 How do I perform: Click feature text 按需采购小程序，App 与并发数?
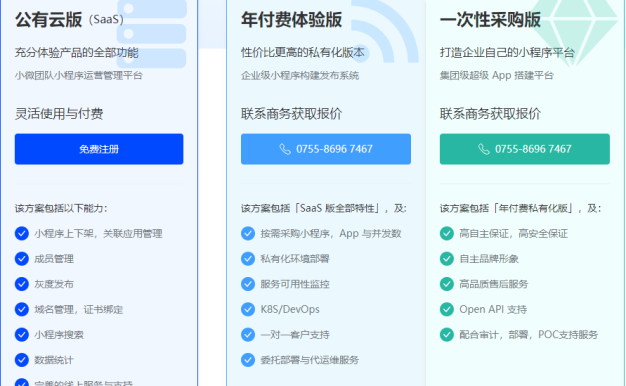coord(331,234)
